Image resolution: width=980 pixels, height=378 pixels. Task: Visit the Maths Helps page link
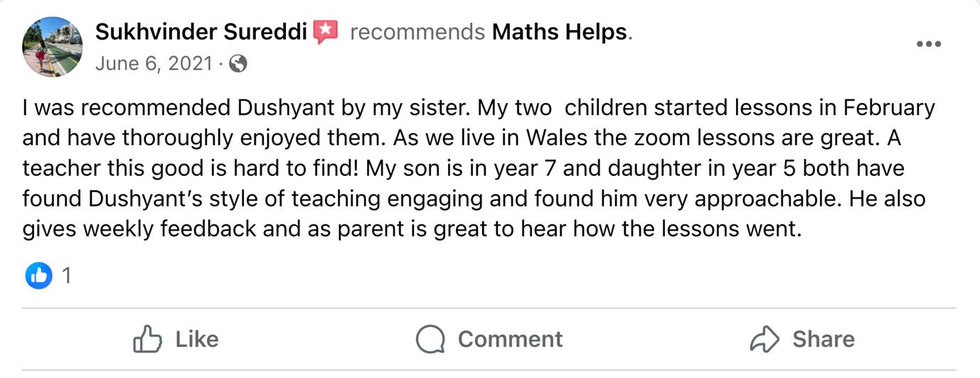pos(560,32)
